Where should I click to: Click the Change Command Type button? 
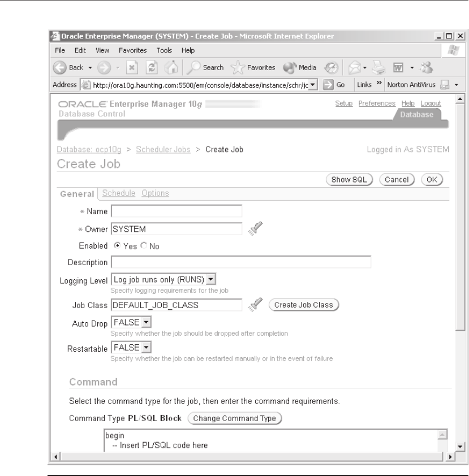click(x=234, y=418)
